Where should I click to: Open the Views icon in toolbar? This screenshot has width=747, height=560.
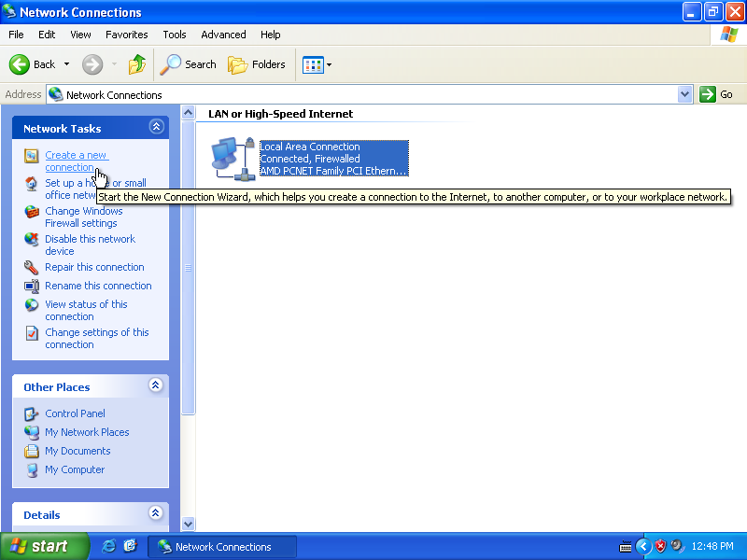(313, 64)
